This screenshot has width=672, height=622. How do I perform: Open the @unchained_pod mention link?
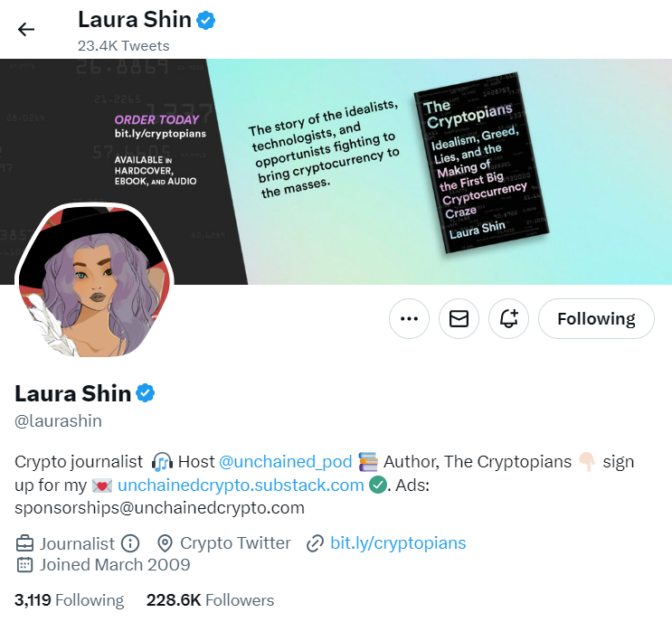pyautogui.click(x=286, y=462)
